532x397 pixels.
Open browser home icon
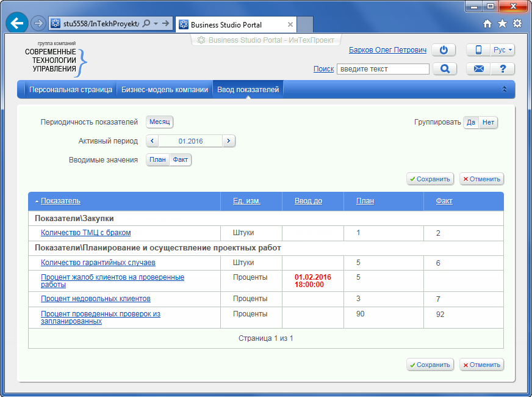487,24
